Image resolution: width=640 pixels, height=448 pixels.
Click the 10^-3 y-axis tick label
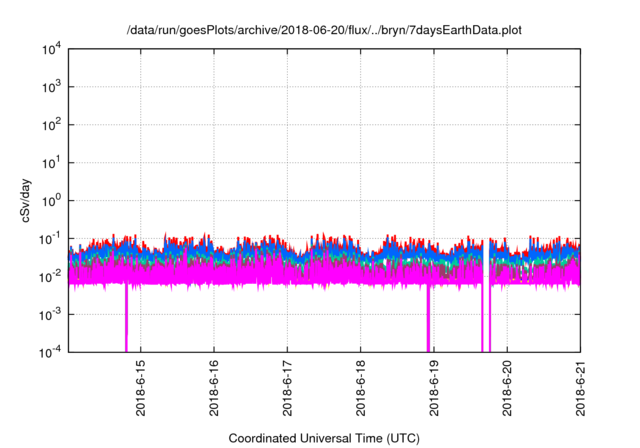tap(50, 315)
